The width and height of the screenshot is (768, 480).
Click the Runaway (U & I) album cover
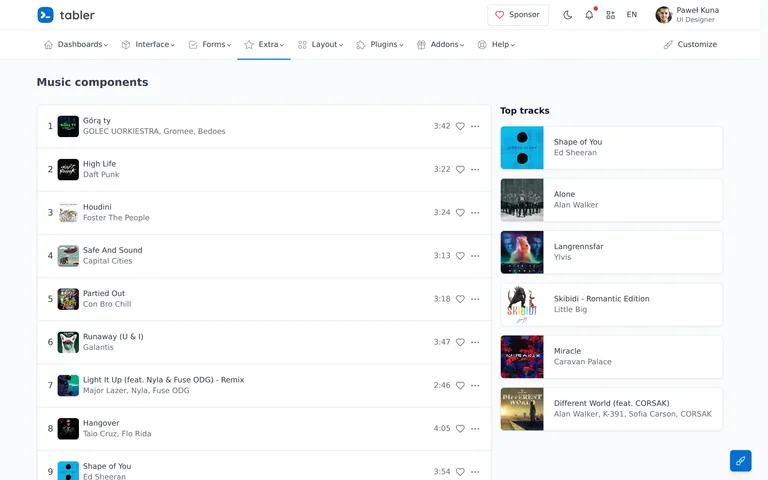click(x=68, y=342)
